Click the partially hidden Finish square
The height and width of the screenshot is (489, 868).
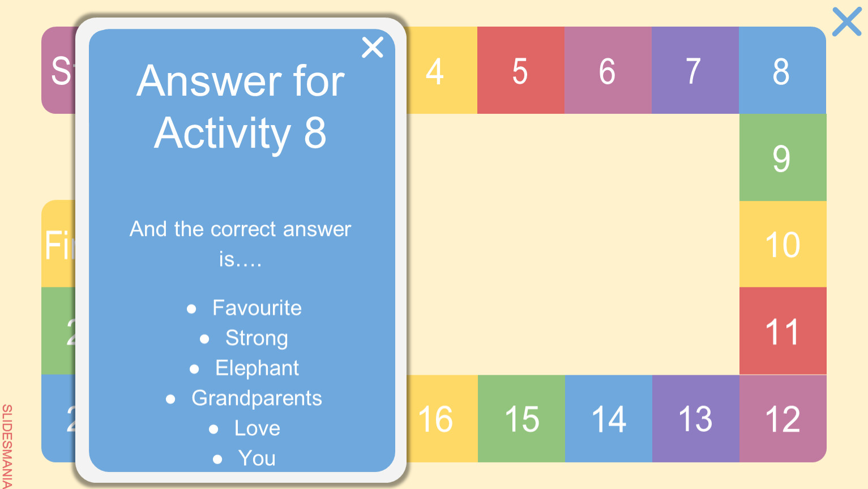[x=58, y=244]
